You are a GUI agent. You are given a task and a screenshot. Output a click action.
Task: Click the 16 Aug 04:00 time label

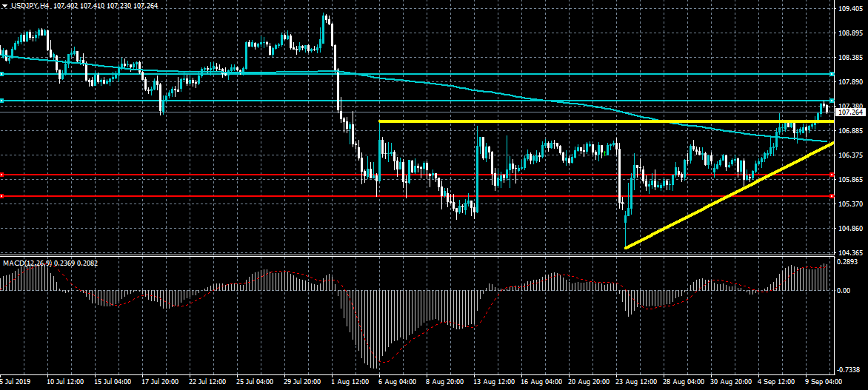[543, 383]
